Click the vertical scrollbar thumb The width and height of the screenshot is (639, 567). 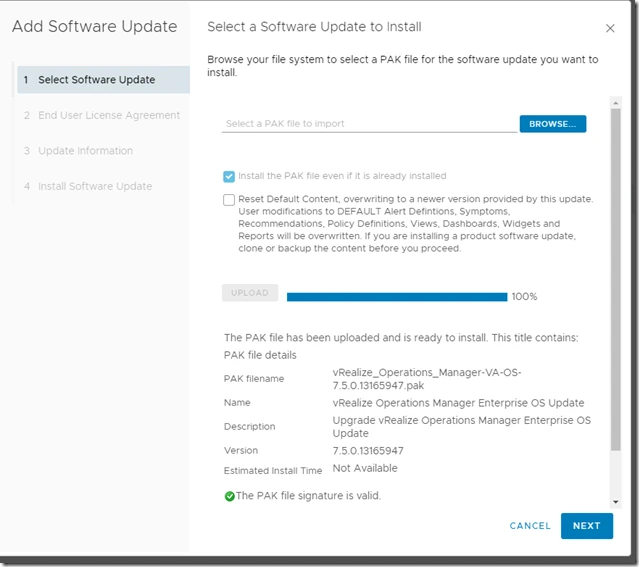(x=616, y=279)
